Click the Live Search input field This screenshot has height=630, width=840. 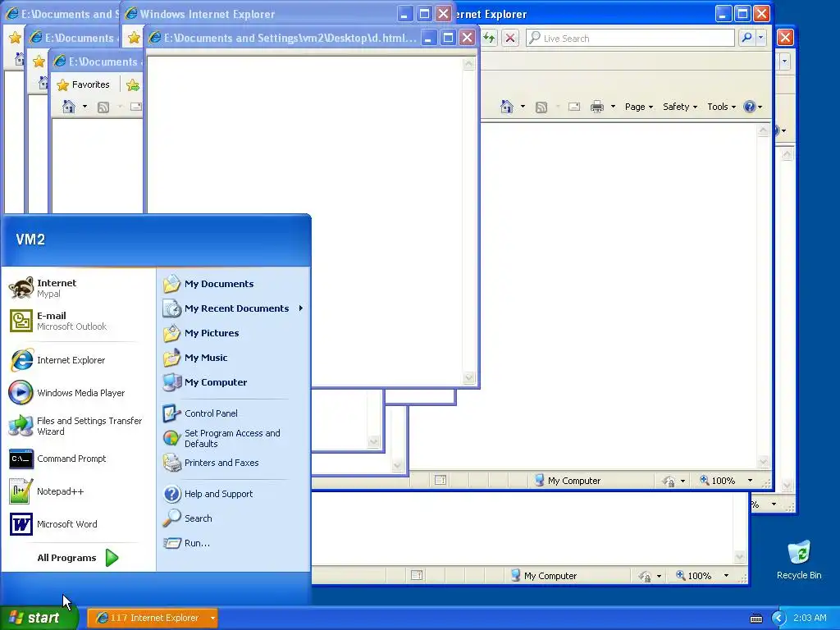tap(630, 38)
